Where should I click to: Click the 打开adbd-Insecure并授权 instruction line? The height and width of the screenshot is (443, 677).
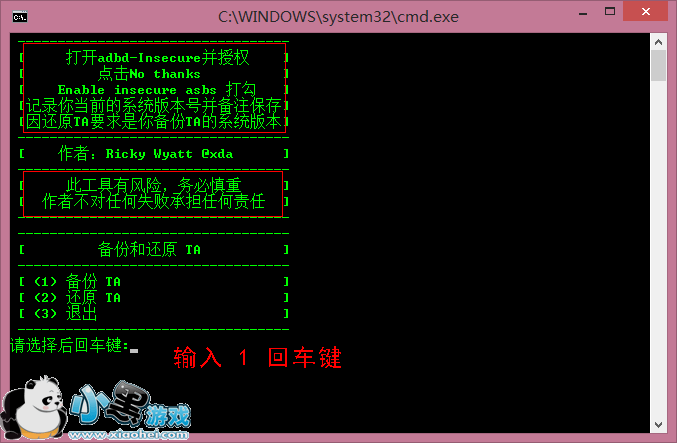click(158, 57)
